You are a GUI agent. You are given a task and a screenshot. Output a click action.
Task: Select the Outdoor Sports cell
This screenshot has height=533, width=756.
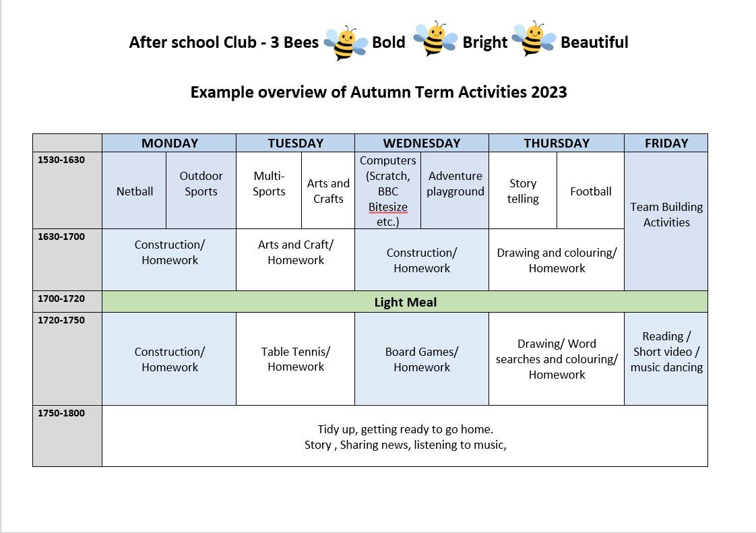[201, 183]
